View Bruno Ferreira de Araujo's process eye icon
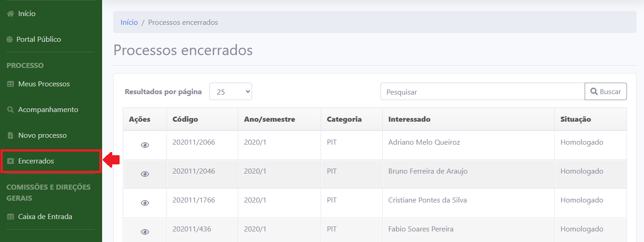The height and width of the screenshot is (242, 644). [145, 174]
